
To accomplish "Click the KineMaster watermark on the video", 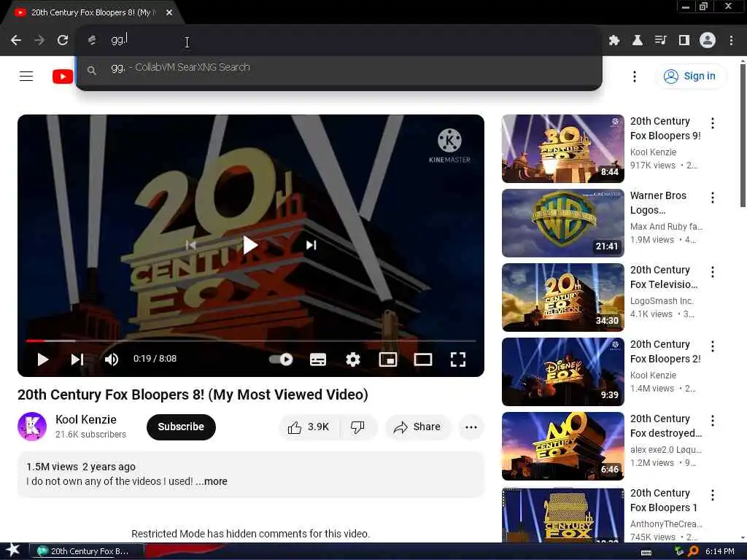I will pos(449,146).
